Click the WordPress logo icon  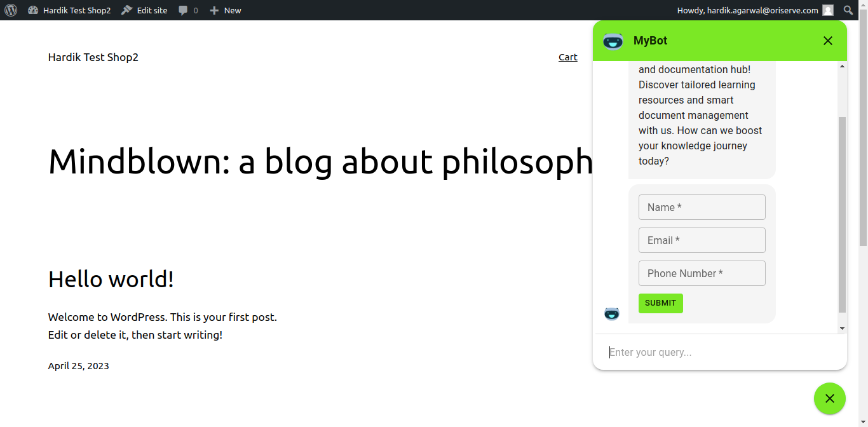tap(11, 10)
